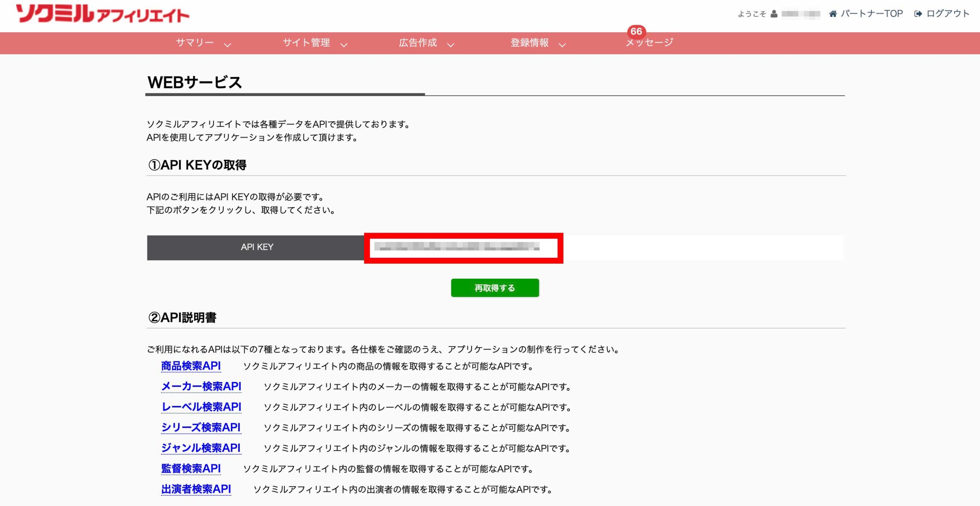The image size is (980, 506).
Task: Open the サマリー menu
Action: coord(195,42)
